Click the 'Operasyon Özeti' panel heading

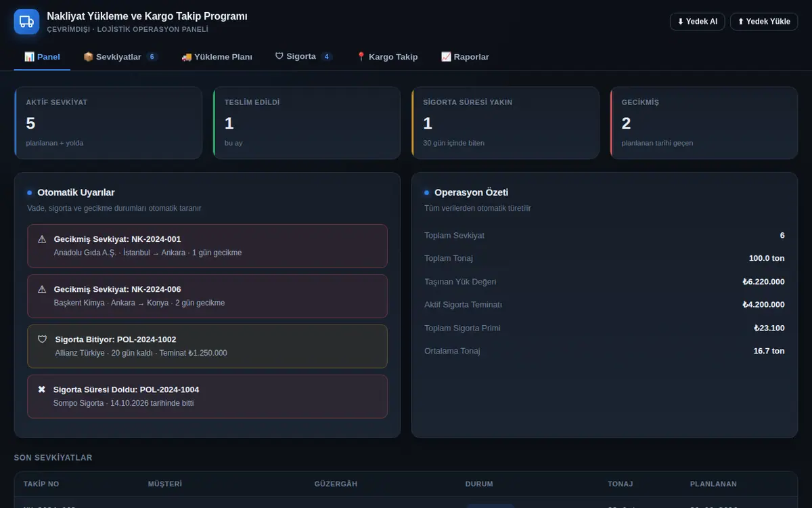pos(471,193)
